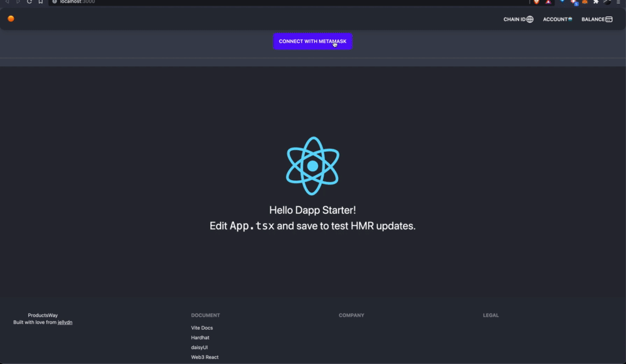Click the React atom logo
626x364 pixels.
coord(312,166)
